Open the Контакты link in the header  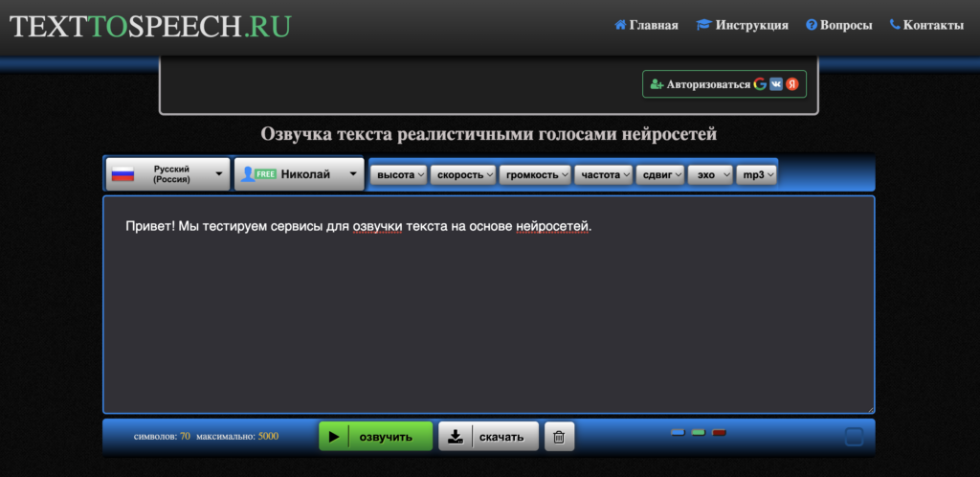pos(925,26)
